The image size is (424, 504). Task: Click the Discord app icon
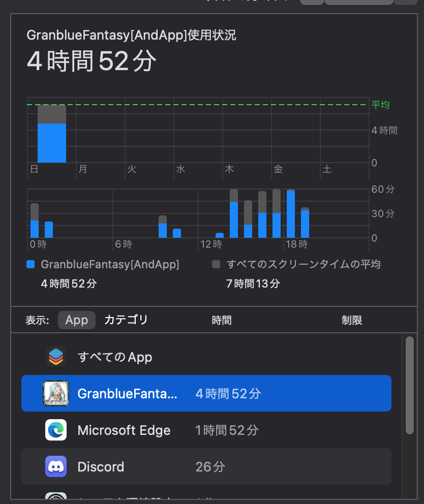point(56,467)
